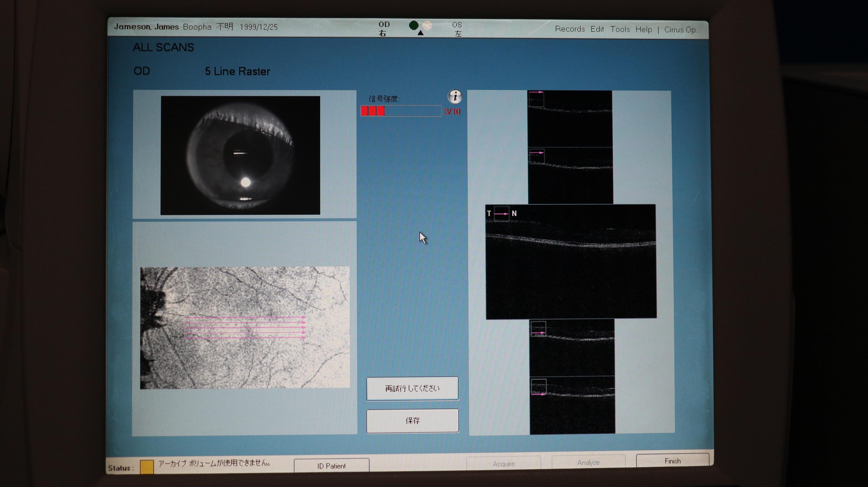The width and height of the screenshot is (868, 487).
Task: Click the Acquire button
Action: tap(503, 464)
